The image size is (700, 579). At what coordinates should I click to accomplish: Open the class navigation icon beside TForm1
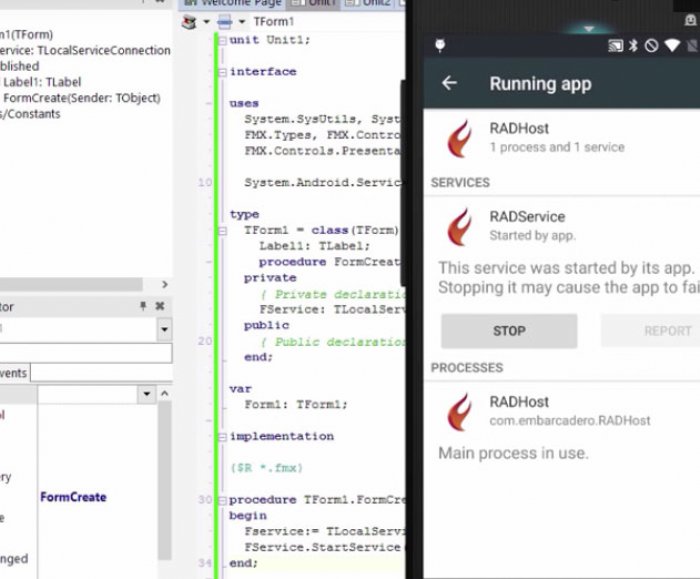pyautogui.click(x=189, y=22)
